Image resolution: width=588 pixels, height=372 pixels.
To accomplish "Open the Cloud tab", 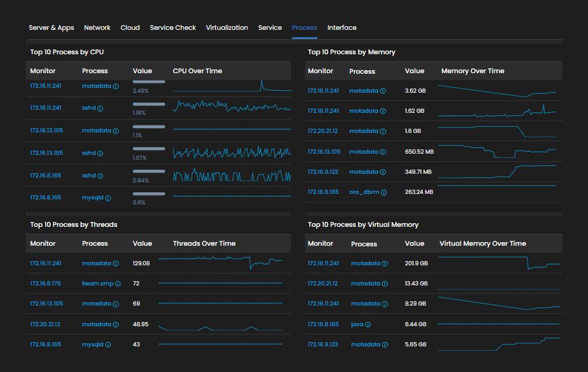I will 130,28.
